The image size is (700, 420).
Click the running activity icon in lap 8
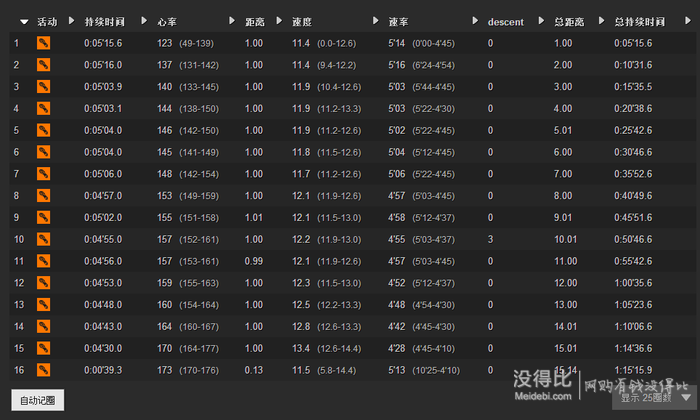(x=43, y=195)
